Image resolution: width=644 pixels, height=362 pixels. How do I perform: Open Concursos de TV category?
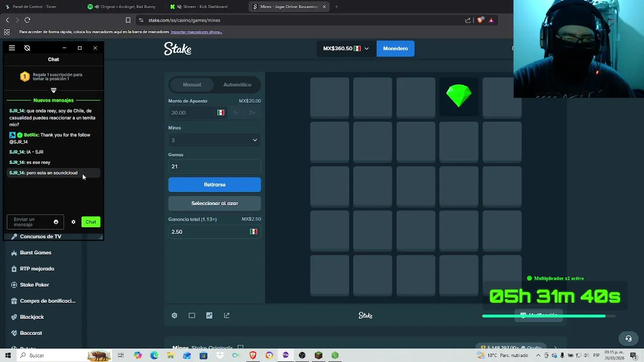[x=40, y=236]
